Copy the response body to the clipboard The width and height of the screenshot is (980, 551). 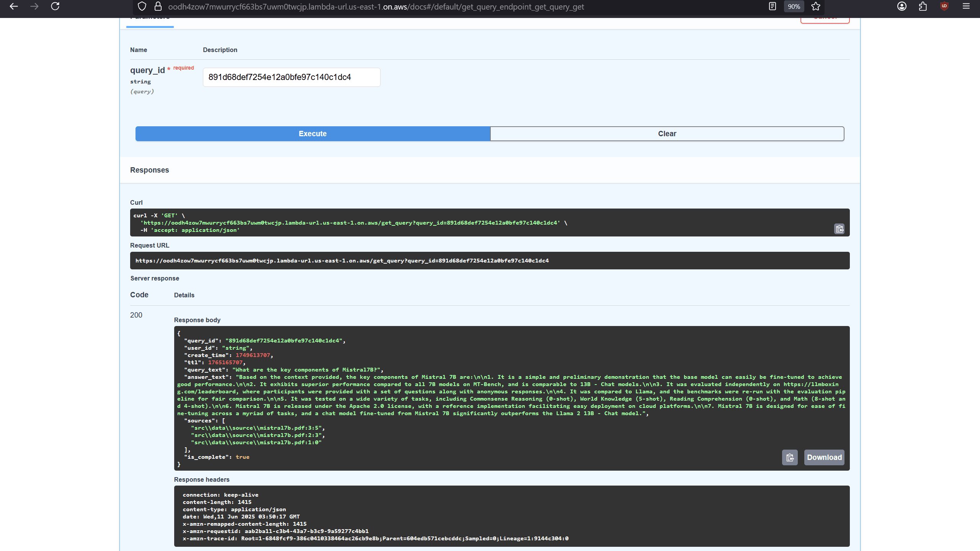pos(790,457)
